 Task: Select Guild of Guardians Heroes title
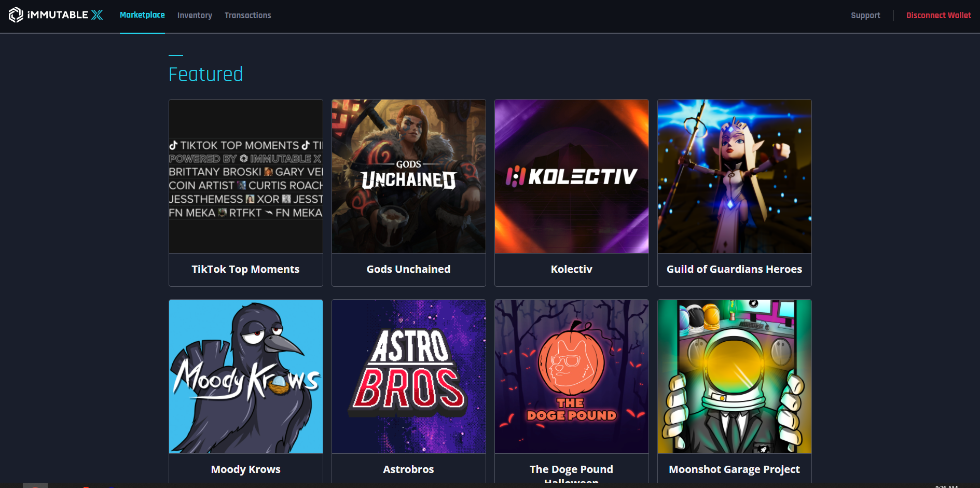click(x=735, y=269)
